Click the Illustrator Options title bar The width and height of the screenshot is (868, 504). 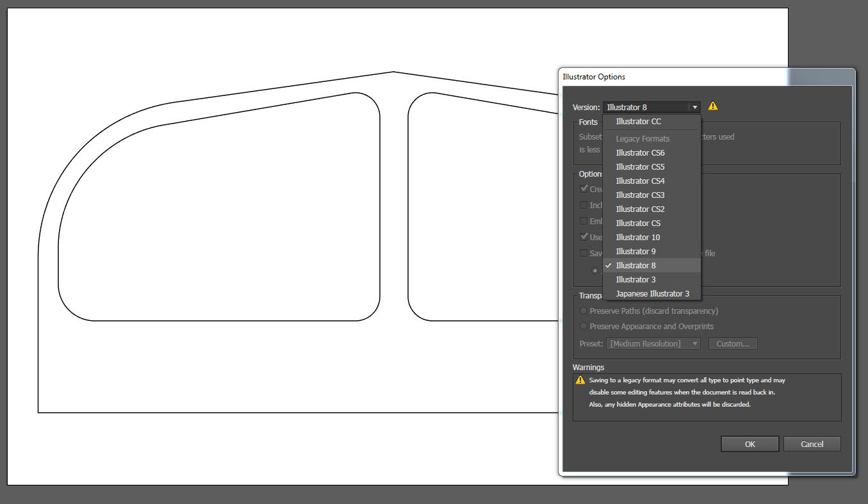pyautogui.click(x=707, y=77)
